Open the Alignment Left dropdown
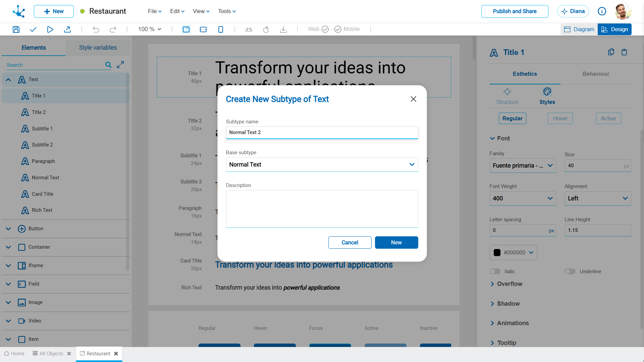Screen dimensions: 644x362 click(598, 198)
